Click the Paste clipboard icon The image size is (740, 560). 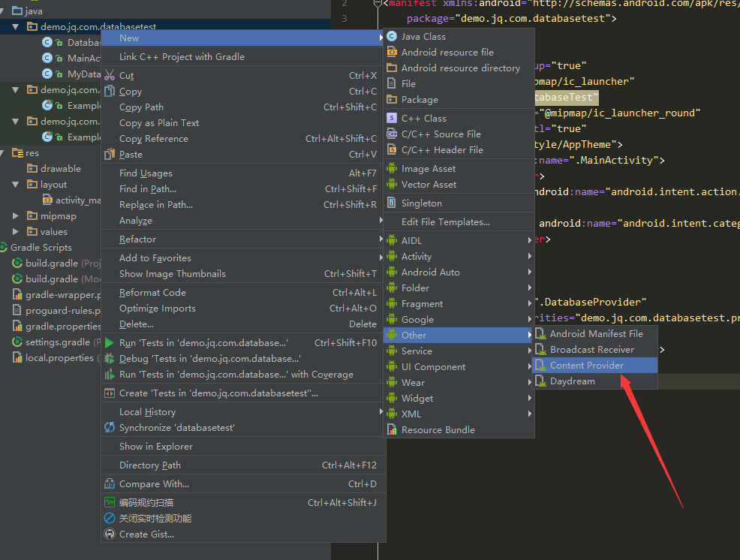coord(110,155)
